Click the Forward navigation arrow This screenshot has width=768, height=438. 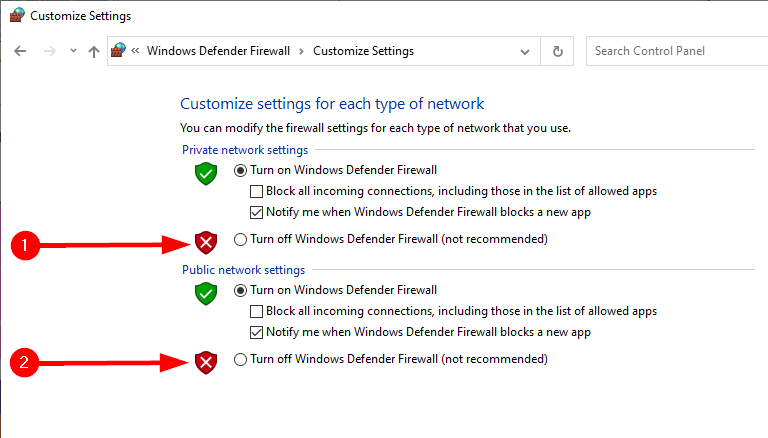[49, 51]
